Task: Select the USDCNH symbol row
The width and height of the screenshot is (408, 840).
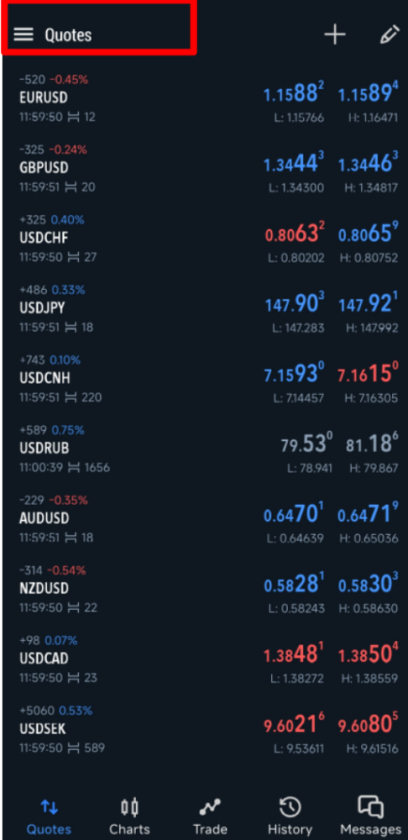Action: coord(204,378)
